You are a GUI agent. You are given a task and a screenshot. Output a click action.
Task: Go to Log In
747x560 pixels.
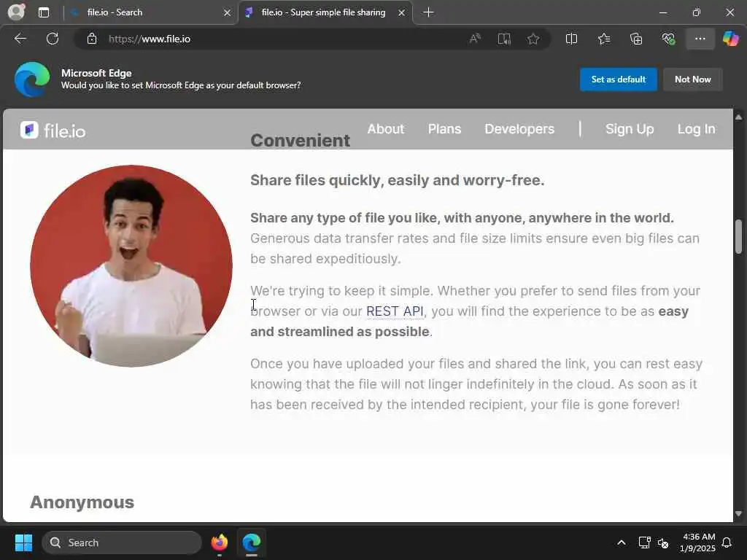(x=696, y=129)
